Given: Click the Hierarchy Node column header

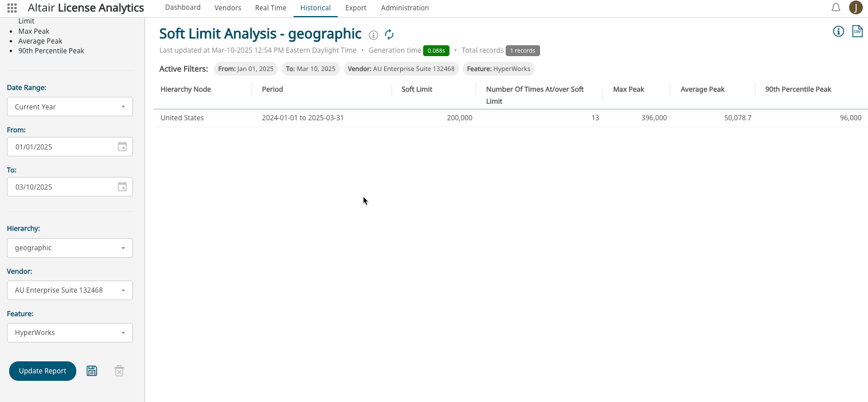Looking at the screenshot, I should tap(186, 89).
